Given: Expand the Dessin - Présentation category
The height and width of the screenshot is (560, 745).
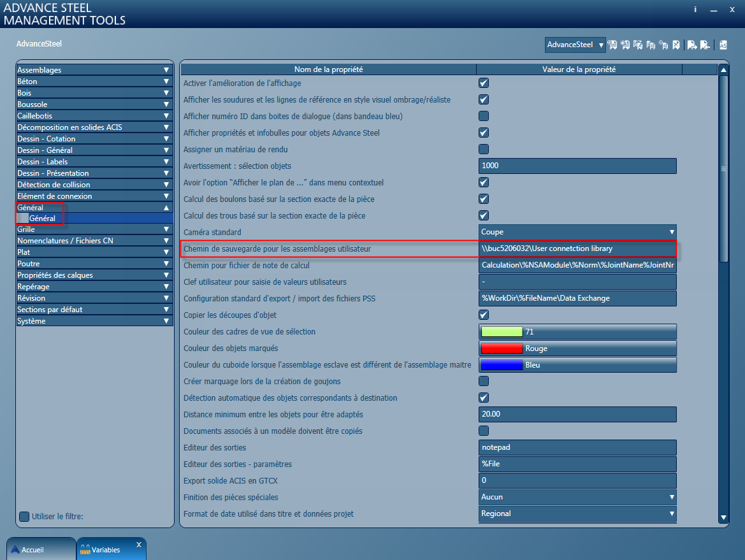Looking at the screenshot, I should (x=94, y=173).
